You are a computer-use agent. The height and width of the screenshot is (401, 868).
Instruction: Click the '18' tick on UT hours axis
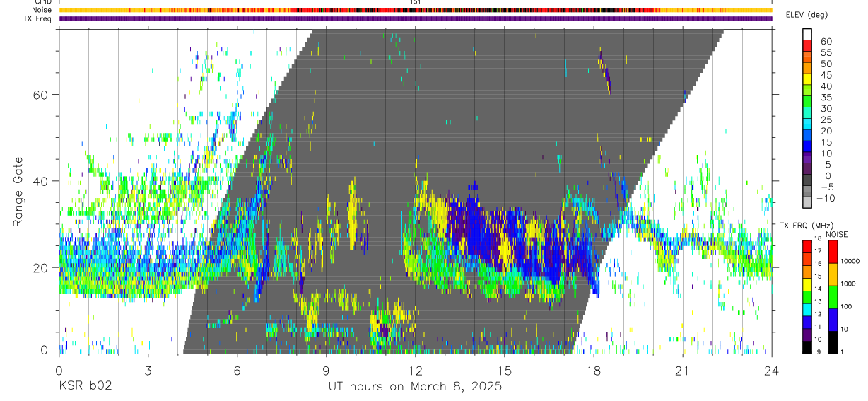click(x=593, y=371)
